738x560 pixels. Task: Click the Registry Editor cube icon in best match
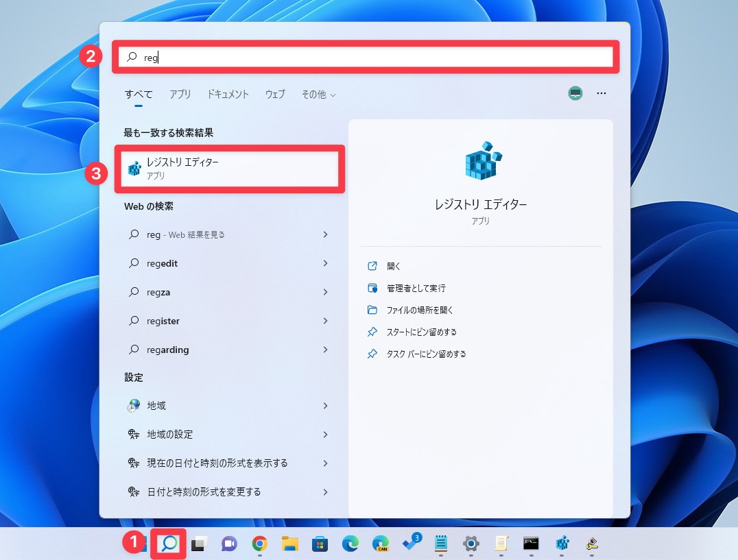pos(134,169)
